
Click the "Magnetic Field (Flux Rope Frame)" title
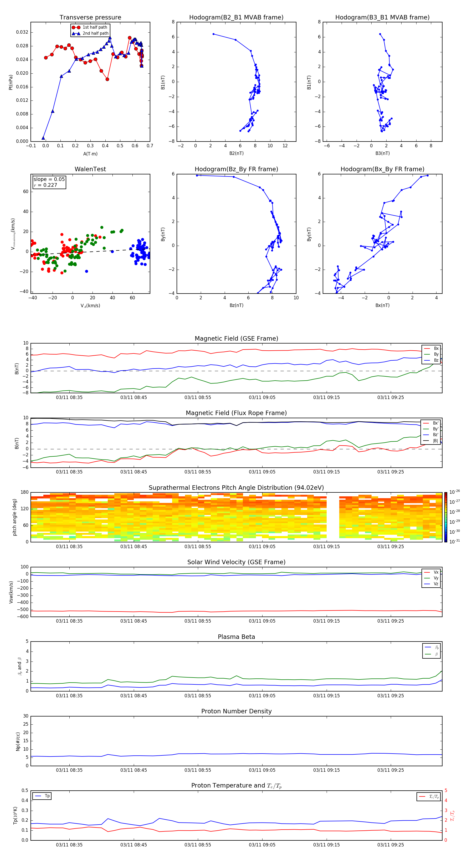(x=236, y=413)
